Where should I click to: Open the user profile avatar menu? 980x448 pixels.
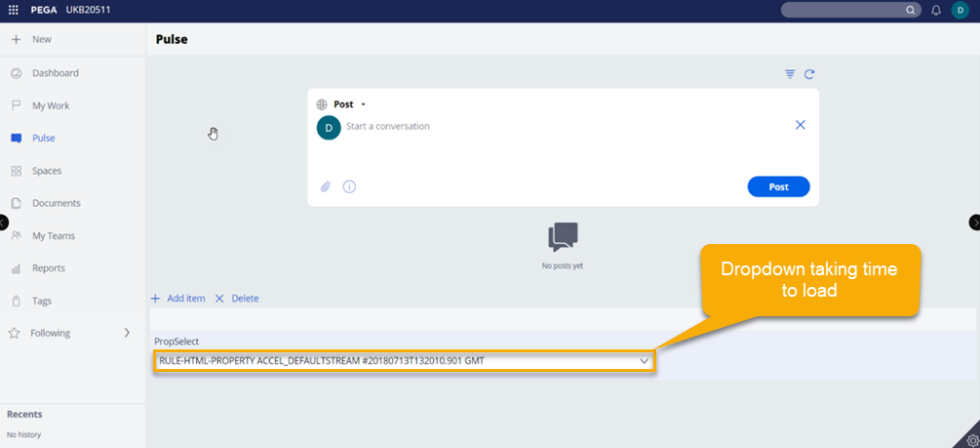(960, 10)
